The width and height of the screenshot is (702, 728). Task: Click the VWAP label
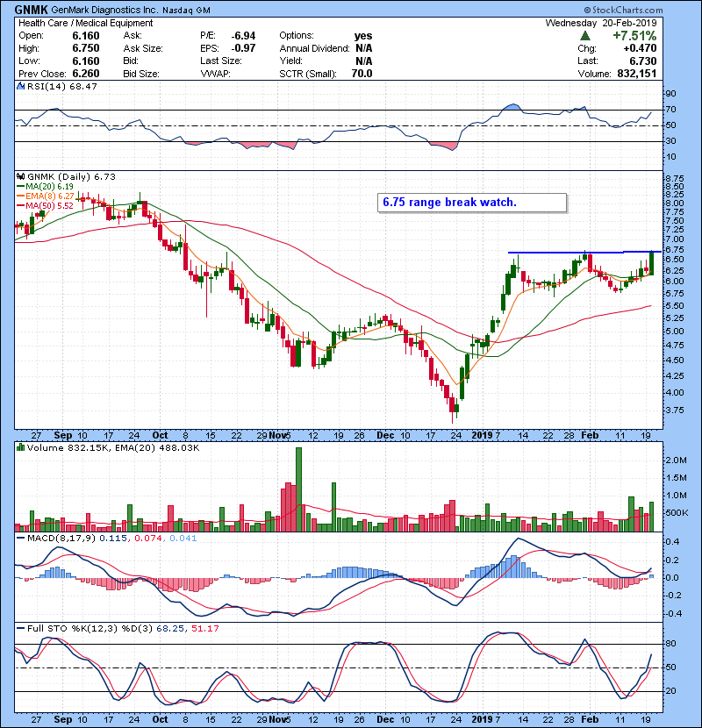coord(215,74)
